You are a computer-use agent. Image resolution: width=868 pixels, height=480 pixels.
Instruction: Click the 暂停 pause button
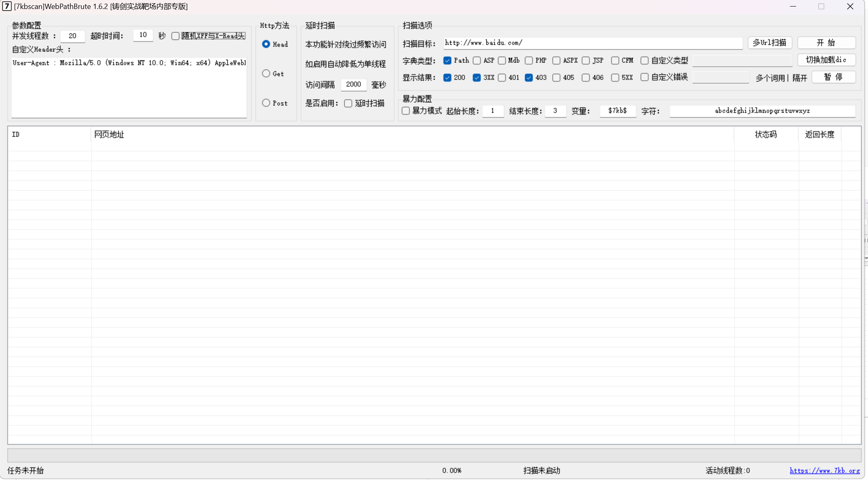click(x=833, y=77)
